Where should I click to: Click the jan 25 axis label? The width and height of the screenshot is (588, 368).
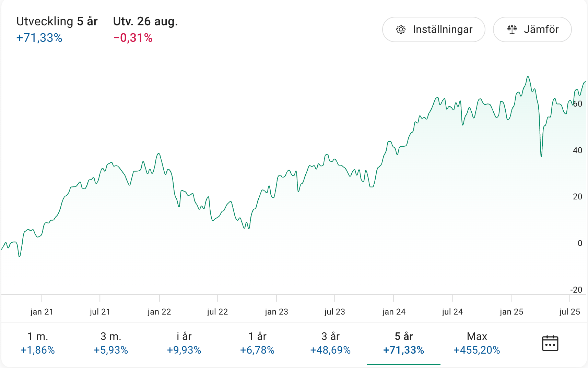[x=511, y=312]
